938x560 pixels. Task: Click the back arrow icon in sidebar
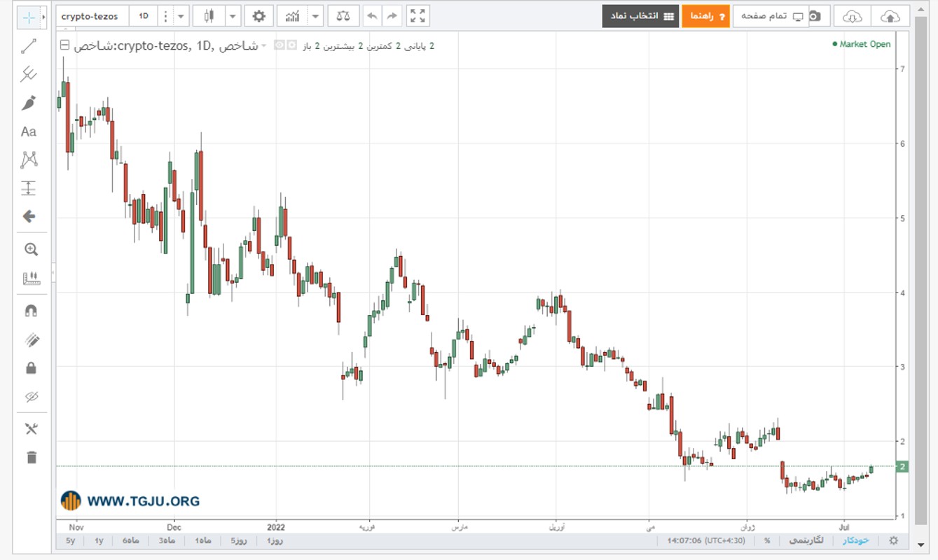pos(29,217)
